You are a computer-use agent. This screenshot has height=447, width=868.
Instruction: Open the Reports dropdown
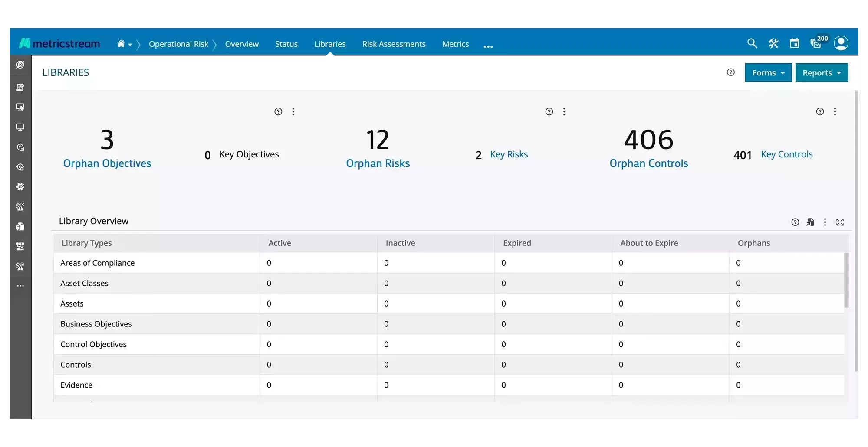(x=822, y=72)
